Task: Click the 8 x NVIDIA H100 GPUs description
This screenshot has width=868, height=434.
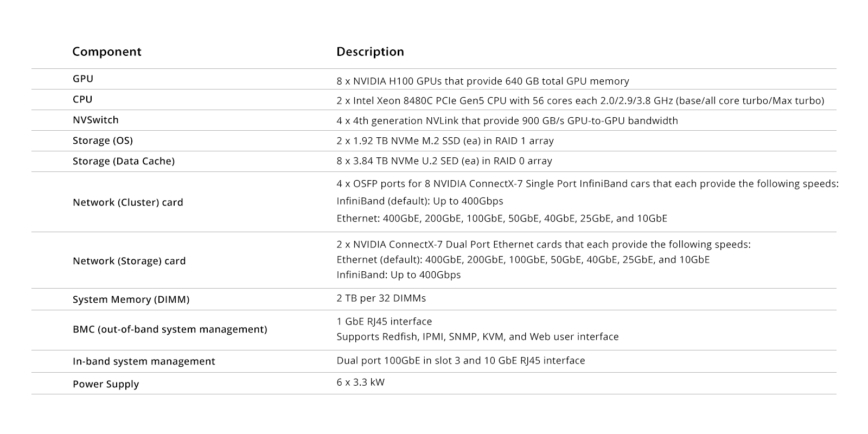Action: click(x=483, y=81)
